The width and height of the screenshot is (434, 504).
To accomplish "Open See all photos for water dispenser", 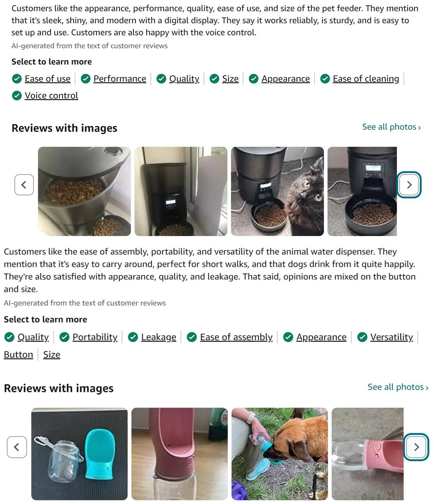I will 398,387.
